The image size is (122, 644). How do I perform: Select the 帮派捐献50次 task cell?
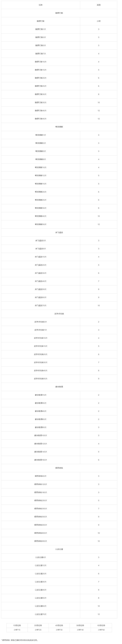click(x=41, y=224)
